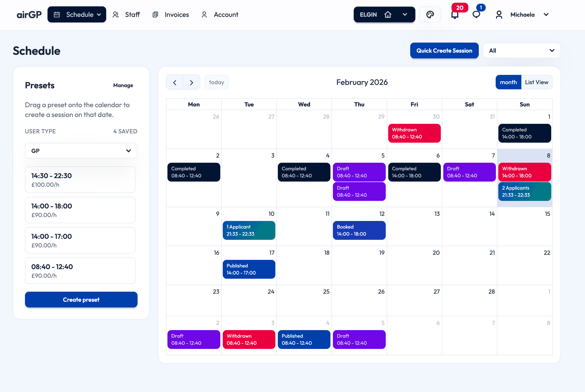The height and width of the screenshot is (392, 585).
Task: Expand the ELGIN practice selector
Action: (405, 15)
